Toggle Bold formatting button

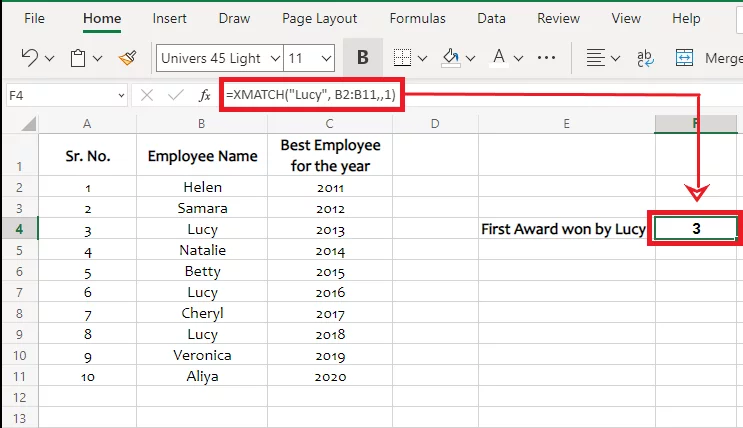click(362, 57)
